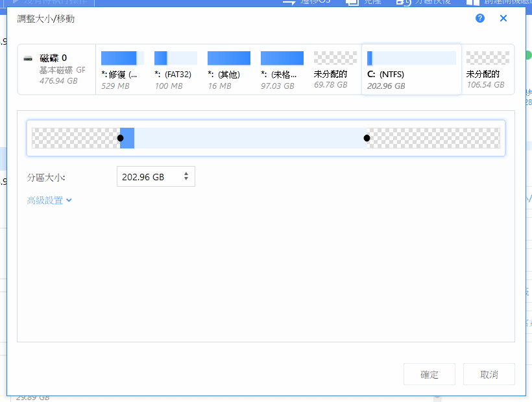
Task: Click the left resize handle on the slider
Action: pos(120,137)
